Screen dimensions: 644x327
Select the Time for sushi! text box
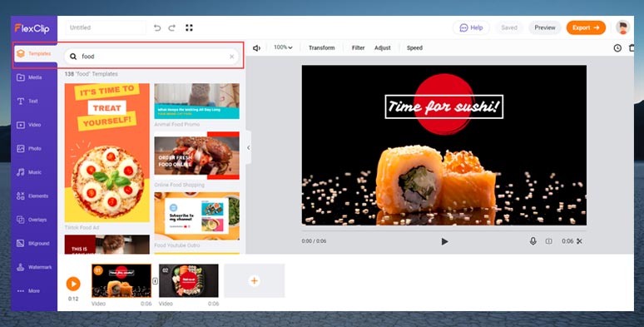click(x=444, y=107)
